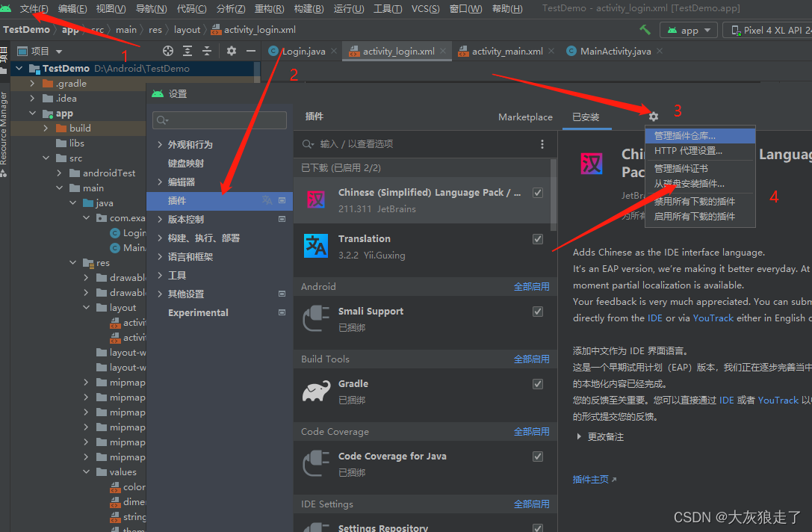Select 从磁盘安装插件... menu entry
The image size is (812, 532).
[700, 184]
